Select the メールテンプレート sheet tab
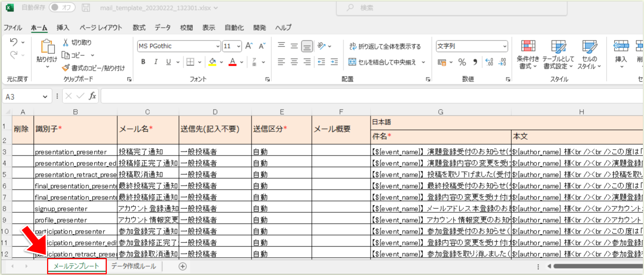 pos(76,266)
